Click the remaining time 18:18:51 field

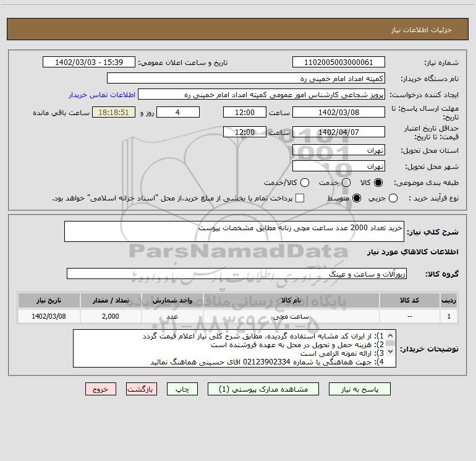point(114,112)
